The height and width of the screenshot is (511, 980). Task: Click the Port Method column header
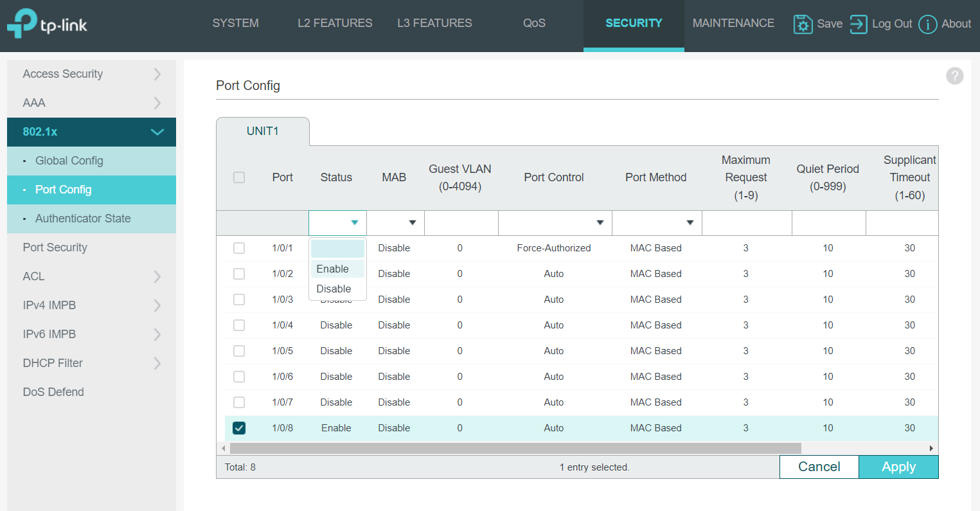[x=656, y=177]
